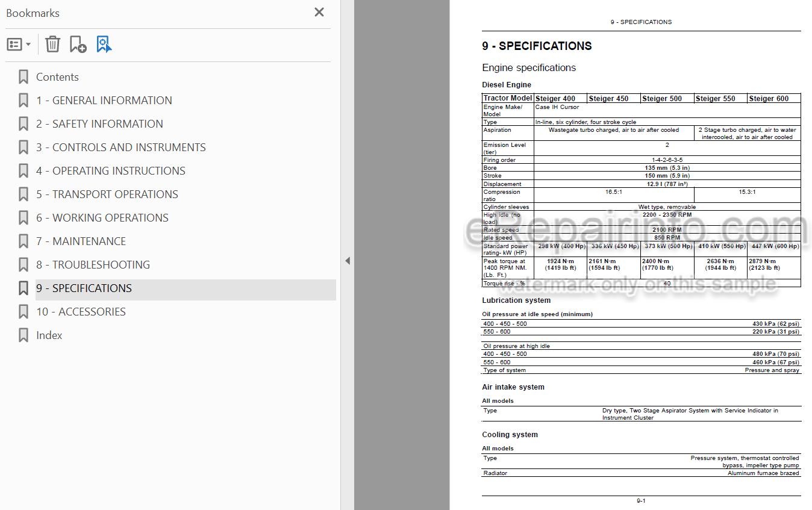The height and width of the screenshot is (510, 812).
Task: Delete selected bookmark with trash icon
Action: click(52, 44)
